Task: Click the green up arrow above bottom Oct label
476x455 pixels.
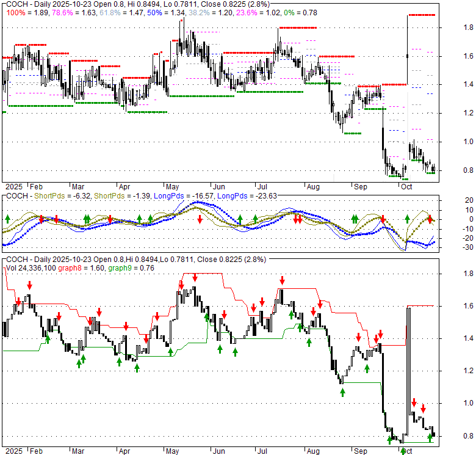Action: click(403, 434)
